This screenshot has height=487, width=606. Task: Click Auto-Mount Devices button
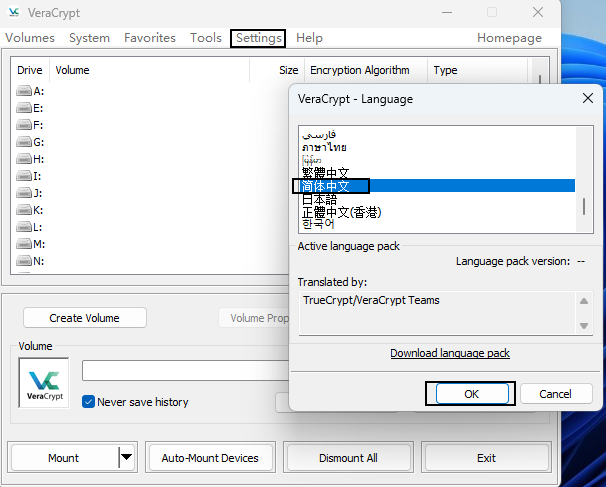(210, 458)
